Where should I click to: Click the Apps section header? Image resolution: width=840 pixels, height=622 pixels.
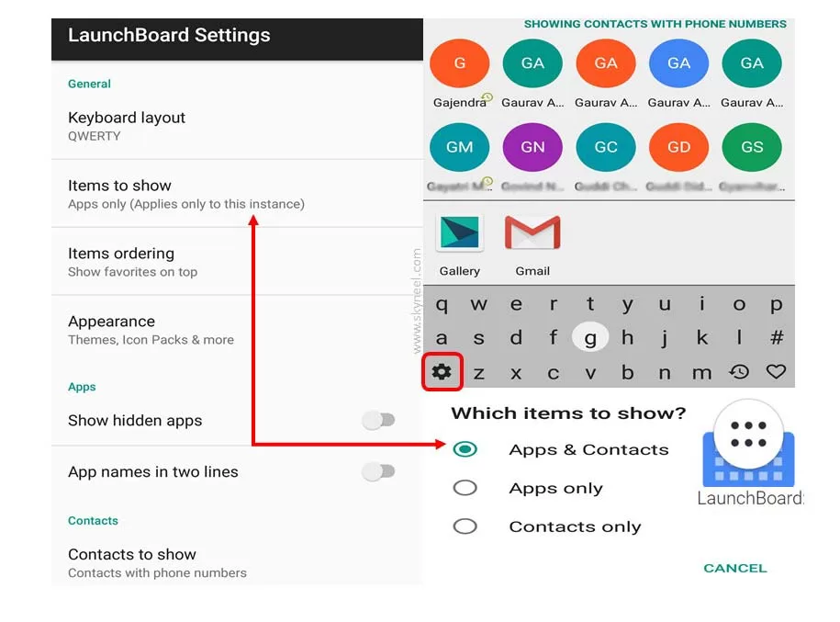pyautogui.click(x=82, y=387)
